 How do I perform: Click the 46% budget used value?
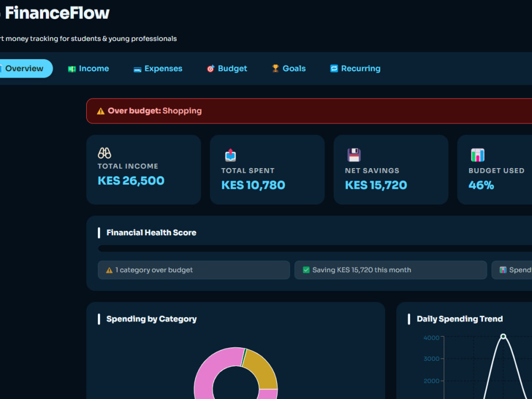[x=481, y=185]
